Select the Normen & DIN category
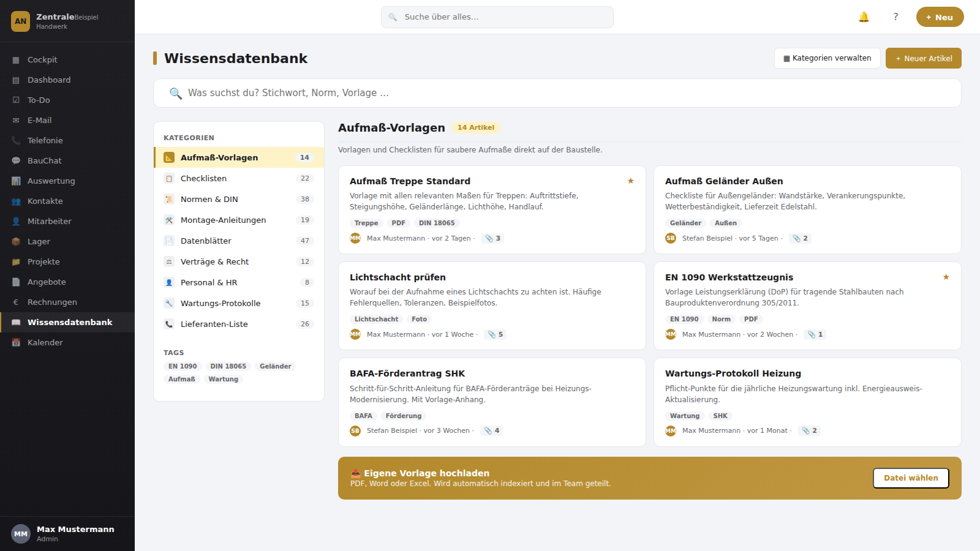 click(239, 199)
